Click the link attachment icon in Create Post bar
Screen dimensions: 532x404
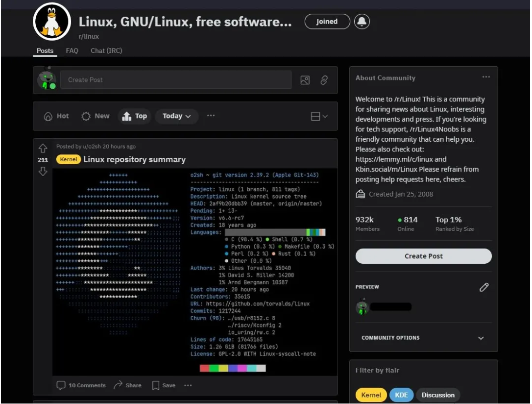[324, 80]
